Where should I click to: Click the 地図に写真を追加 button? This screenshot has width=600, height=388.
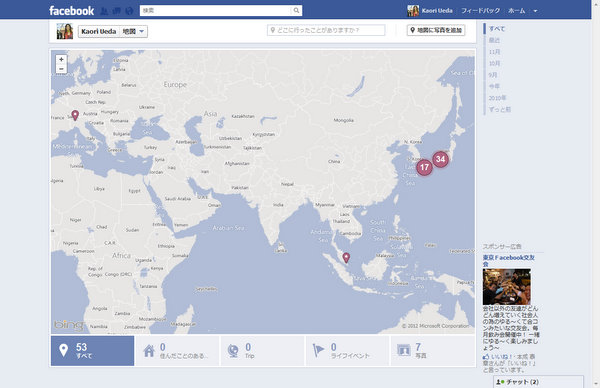pyautogui.click(x=436, y=30)
